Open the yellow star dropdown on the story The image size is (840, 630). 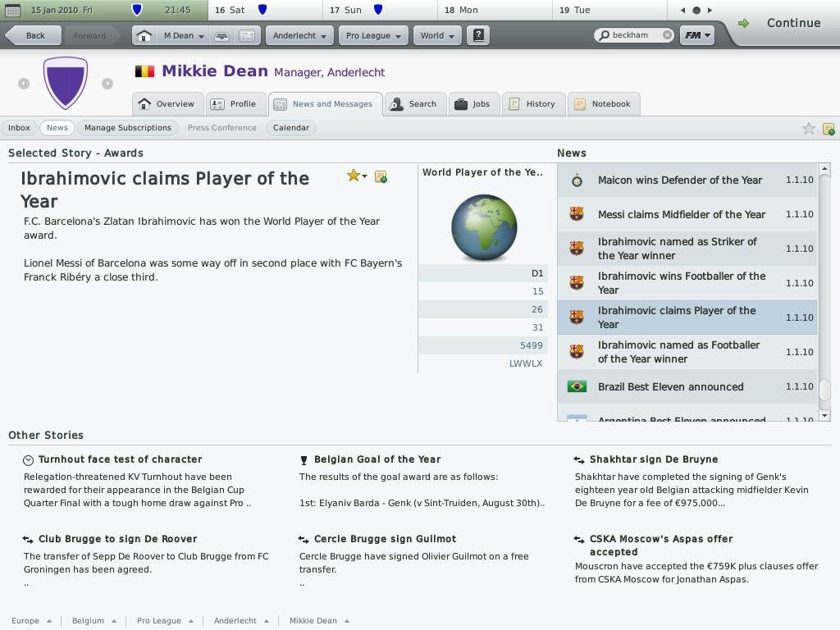pyautogui.click(x=356, y=176)
